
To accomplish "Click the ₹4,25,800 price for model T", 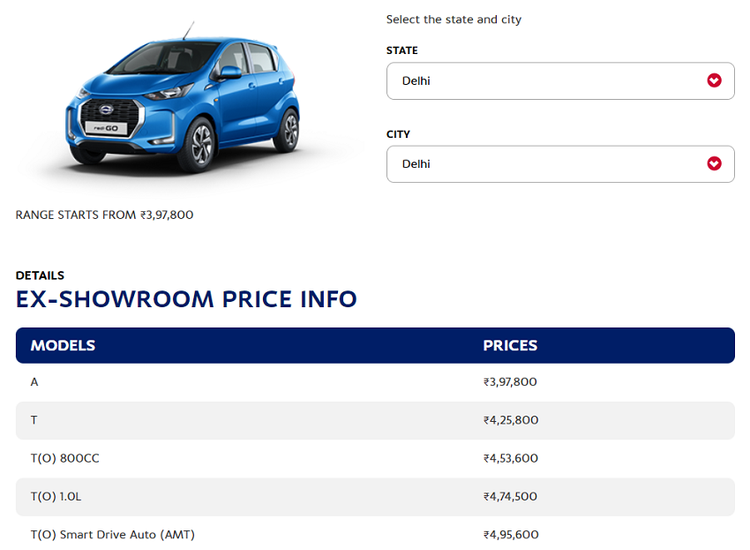I will [510, 420].
